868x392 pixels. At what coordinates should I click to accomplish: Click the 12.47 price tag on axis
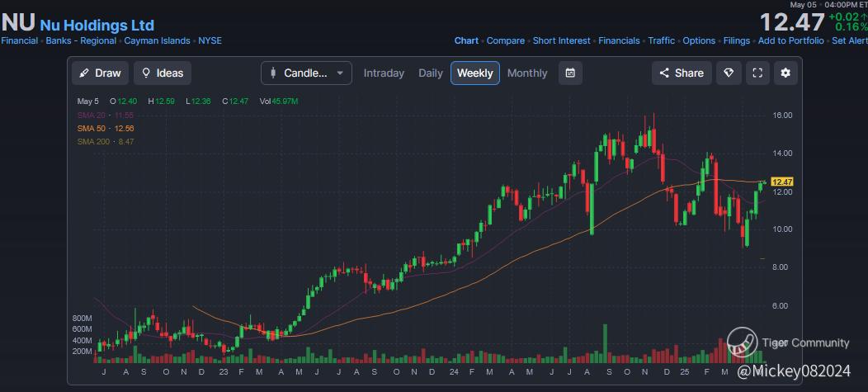[x=782, y=182]
